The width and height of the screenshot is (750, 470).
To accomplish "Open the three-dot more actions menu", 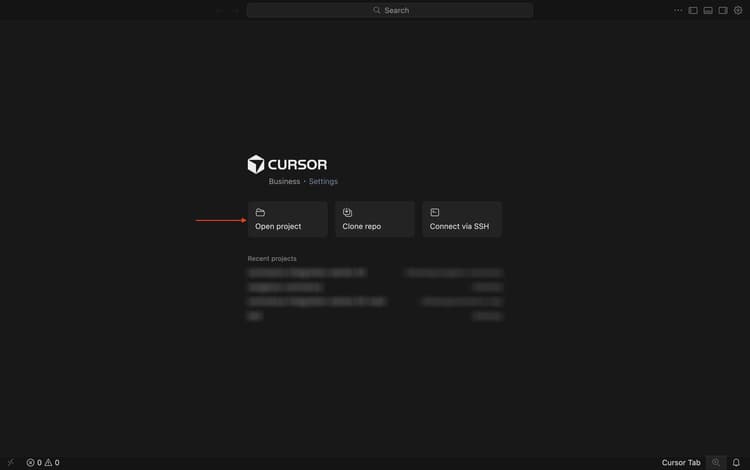I will pyautogui.click(x=678, y=10).
